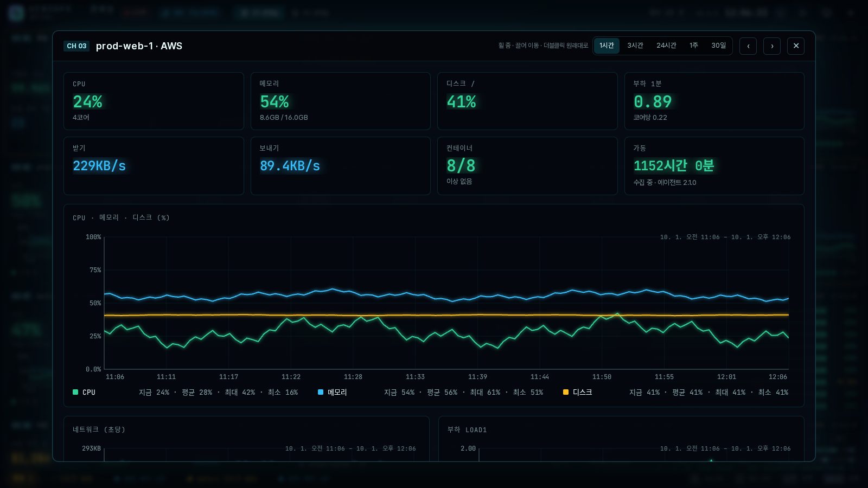Click the 8.6GB / 16.0GB memory usage text
This screenshot has width=868, height=488.
click(284, 118)
